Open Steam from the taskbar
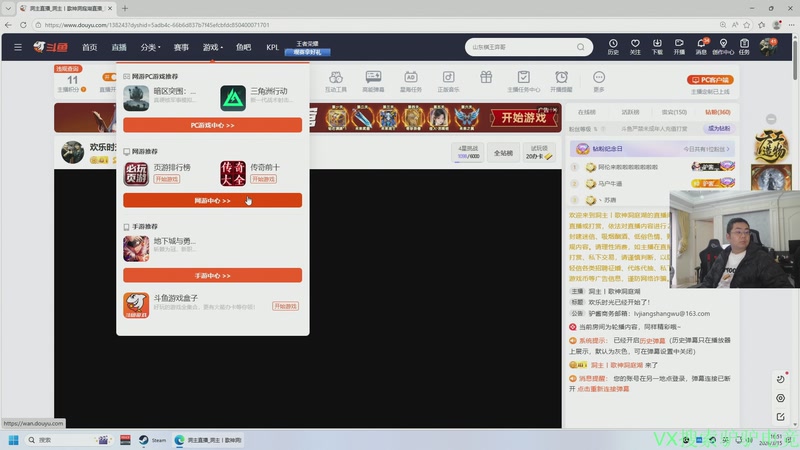The image size is (800, 450). [152, 440]
